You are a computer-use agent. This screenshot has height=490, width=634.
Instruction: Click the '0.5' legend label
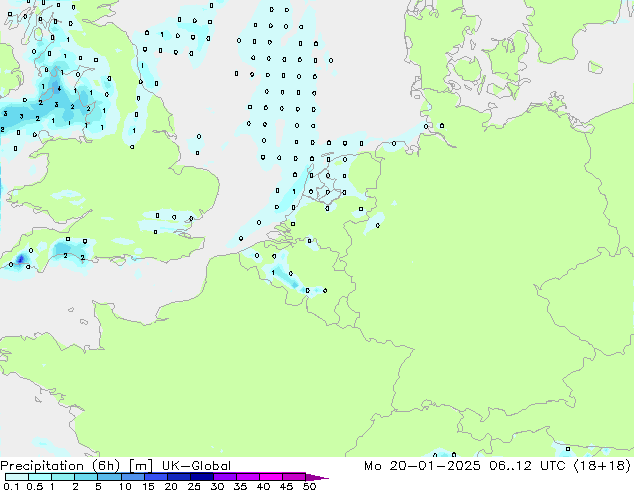tap(35, 486)
